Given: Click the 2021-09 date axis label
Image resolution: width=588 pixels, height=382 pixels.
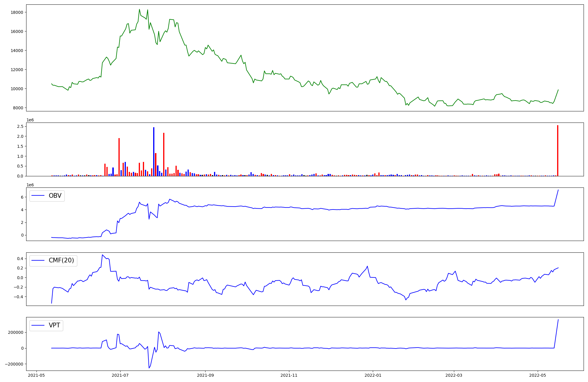Looking at the screenshot, I should (x=205, y=375).
